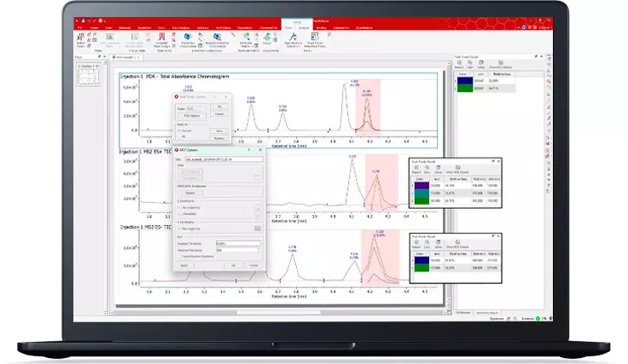Open the Data Analysis ribbon tab

coord(181,27)
